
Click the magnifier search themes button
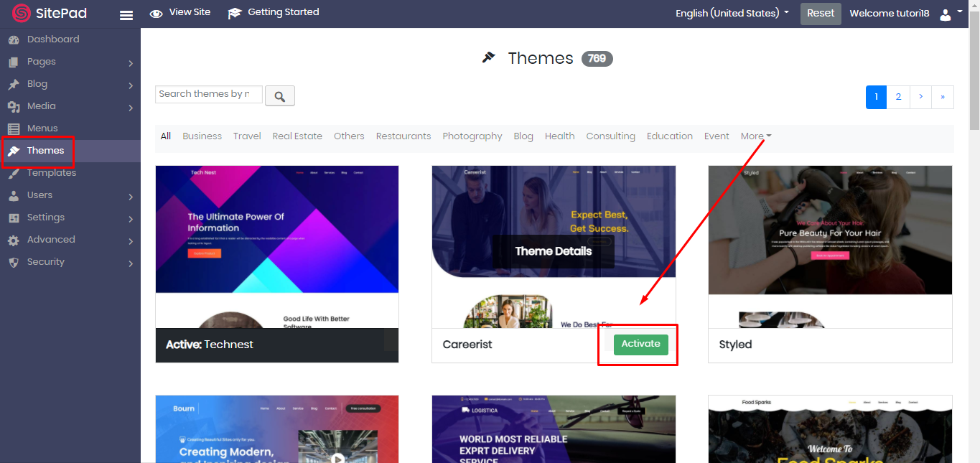[280, 95]
